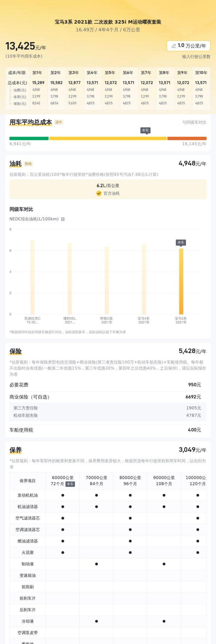This screenshot has width=216, height=644.
Task: Click the green segment of the cost bar
Action: 29,139
